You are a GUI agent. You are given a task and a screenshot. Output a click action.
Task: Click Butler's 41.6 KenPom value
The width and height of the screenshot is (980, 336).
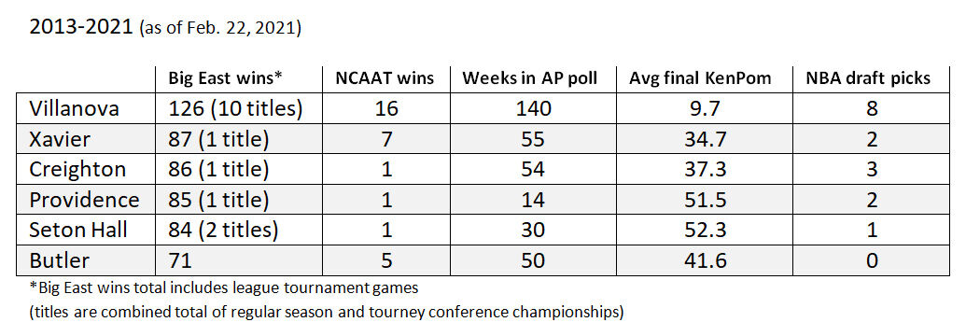tap(704, 259)
